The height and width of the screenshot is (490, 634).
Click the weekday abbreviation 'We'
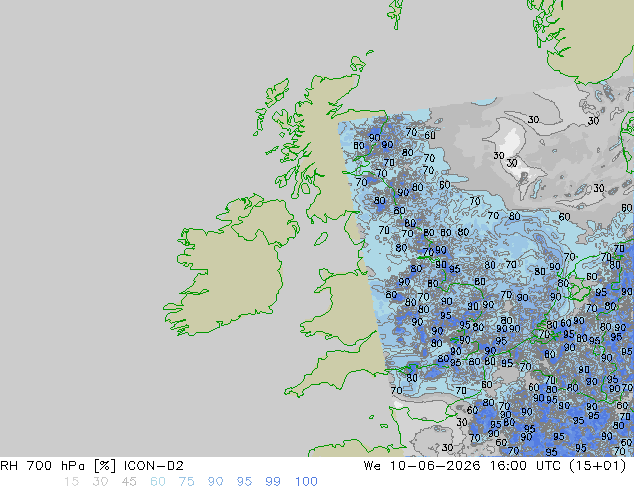pyautogui.click(x=372, y=466)
